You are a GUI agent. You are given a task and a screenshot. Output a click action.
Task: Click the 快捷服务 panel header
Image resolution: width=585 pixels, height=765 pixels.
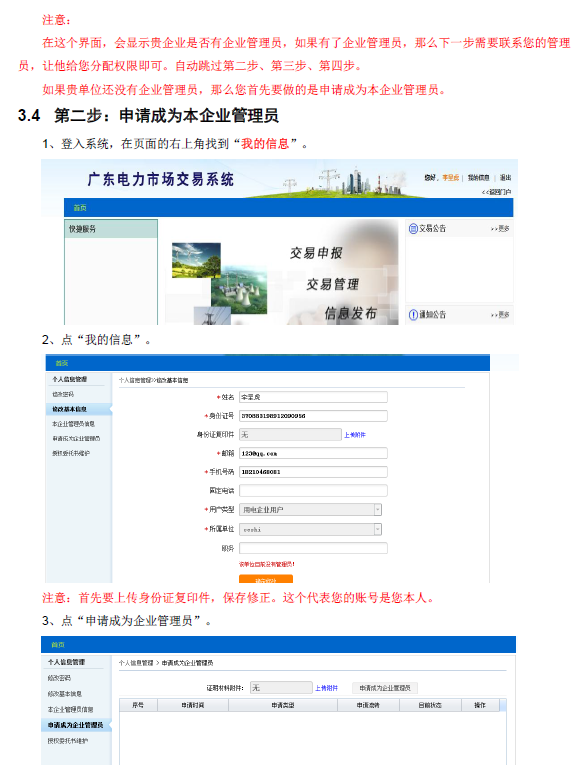(111, 229)
